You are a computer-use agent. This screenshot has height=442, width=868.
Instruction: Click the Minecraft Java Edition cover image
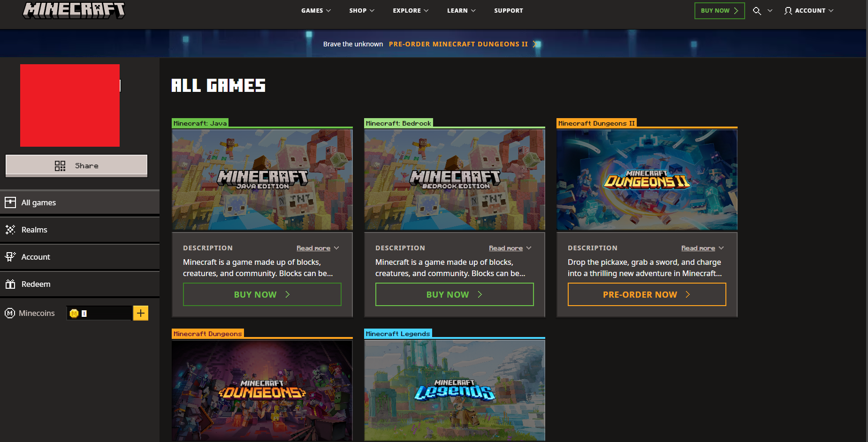262,180
